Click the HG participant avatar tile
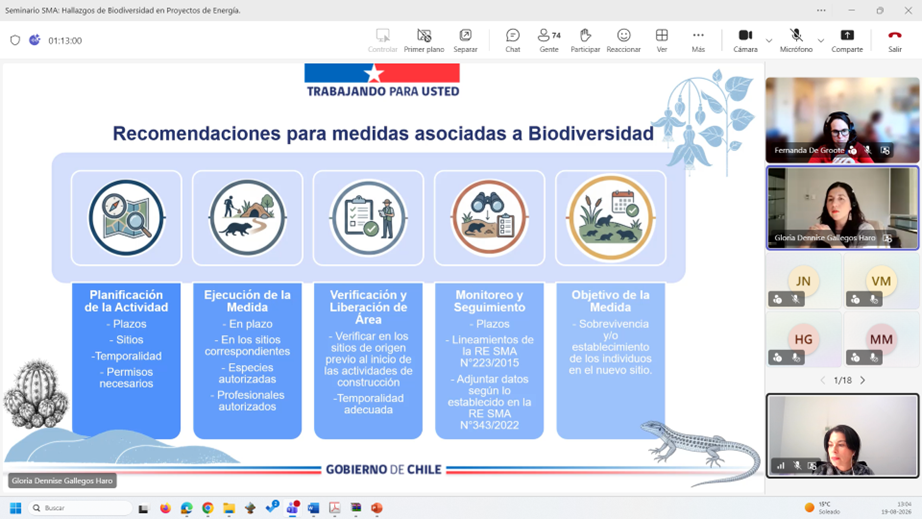Image resolution: width=922 pixels, height=519 pixels. point(803,339)
